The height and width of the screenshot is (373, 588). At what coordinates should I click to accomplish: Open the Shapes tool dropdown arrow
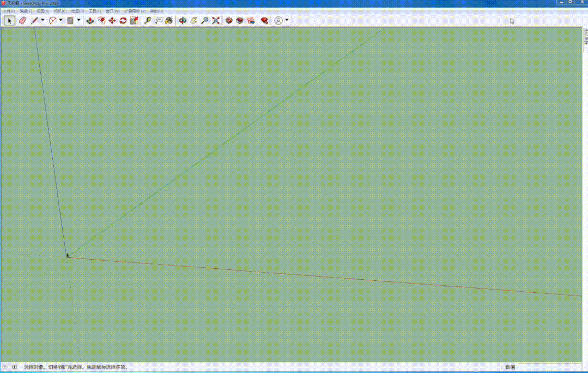[x=79, y=20]
